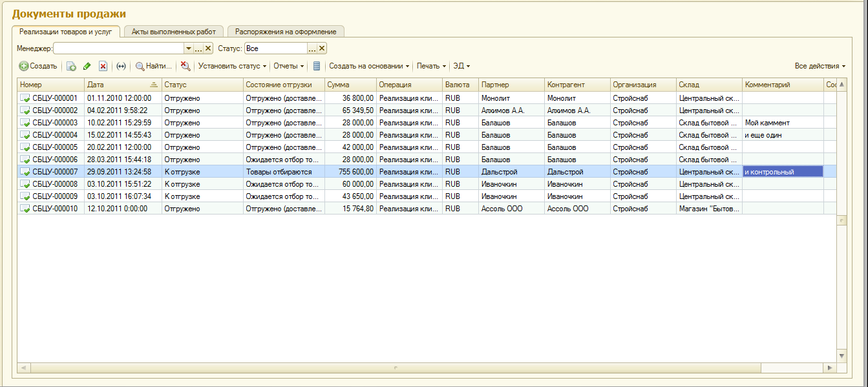Click into the Статус field showing Все

click(x=276, y=48)
